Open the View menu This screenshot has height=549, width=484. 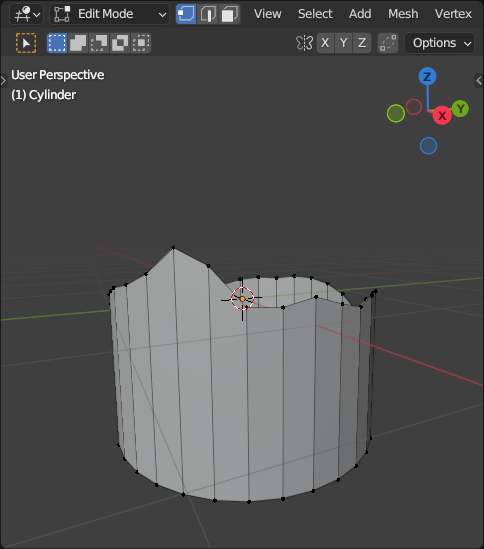click(x=268, y=14)
